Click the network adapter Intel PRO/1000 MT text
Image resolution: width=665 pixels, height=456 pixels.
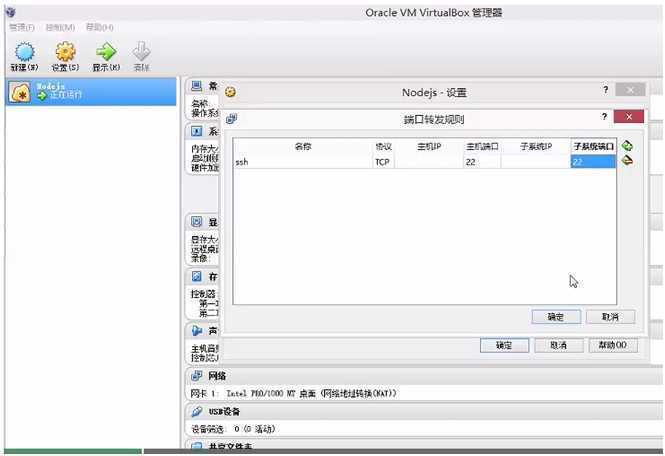[x=311, y=394]
